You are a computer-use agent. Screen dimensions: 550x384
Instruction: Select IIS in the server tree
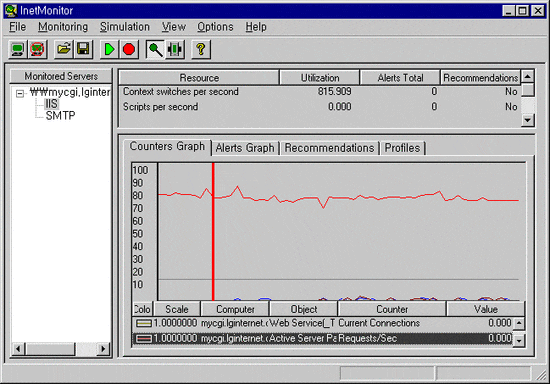tap(51, 104)
